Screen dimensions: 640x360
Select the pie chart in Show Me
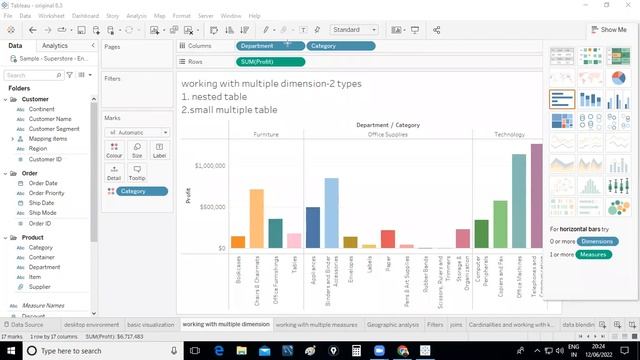point(618,78)
